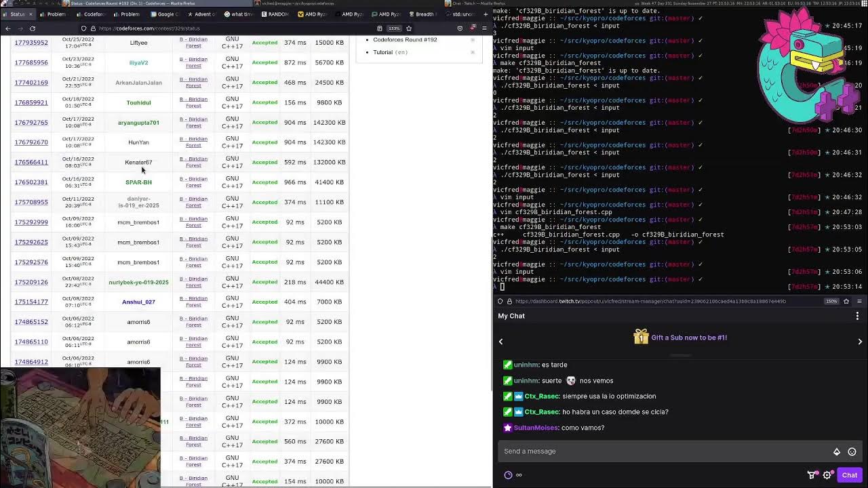
Task: Open submission 177685956
Action: coord(31,62)
